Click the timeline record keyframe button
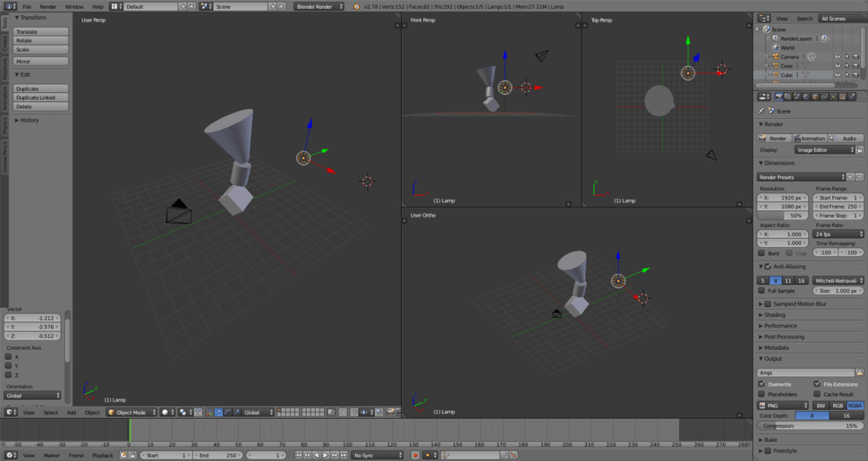Screen dimensions: 868x461 415,456
